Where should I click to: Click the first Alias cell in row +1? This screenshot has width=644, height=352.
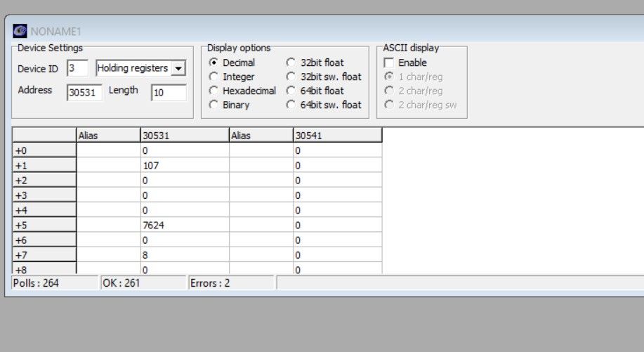pyautogui.click(x=108, y=165)
